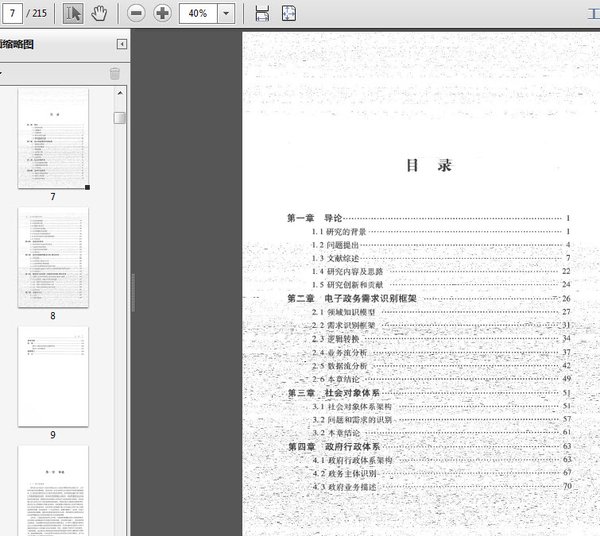The height and width of the screenshot is (536, 600).
Task: Click the 1.3 文献综述 entry
Action: point(441,258)
